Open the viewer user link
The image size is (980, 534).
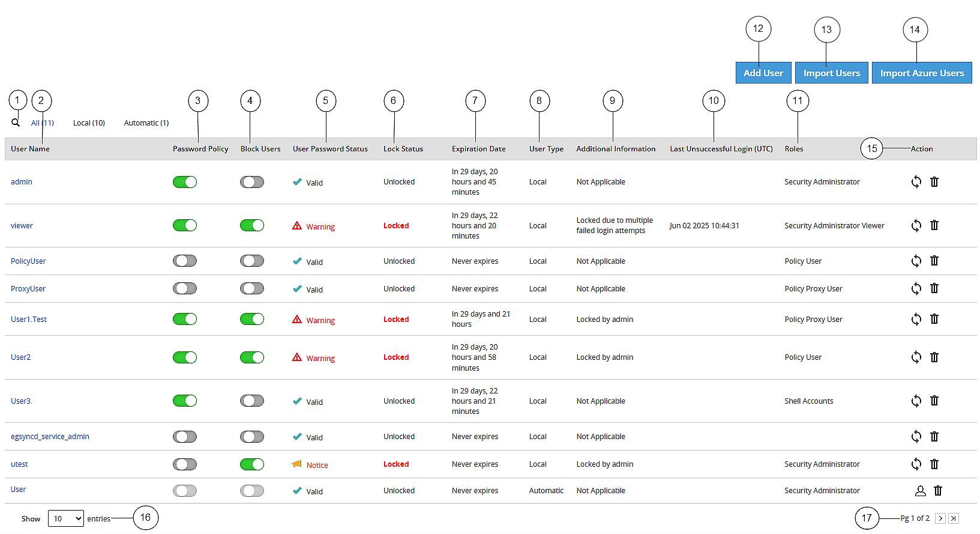point(22,225)
